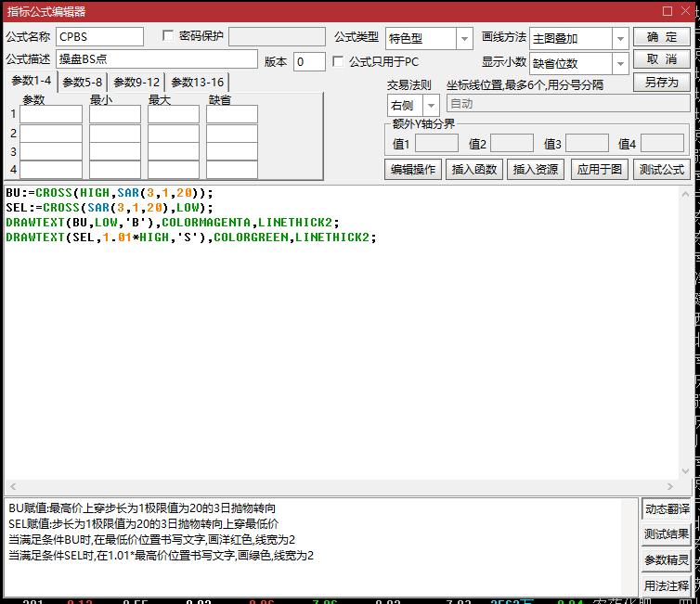Click parameter row 1 name field

tap(51, 114)
